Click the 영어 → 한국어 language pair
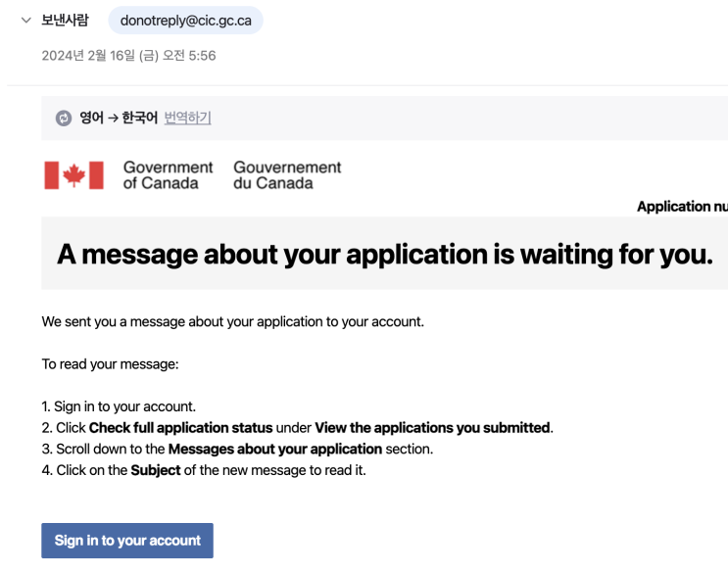This screenshot has width=728, height=571. 119,119
